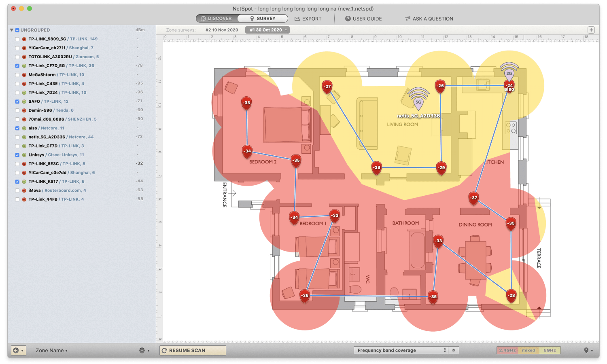
Task: Open the location pin dropdown at bottom right
Action: coord(588,350)
